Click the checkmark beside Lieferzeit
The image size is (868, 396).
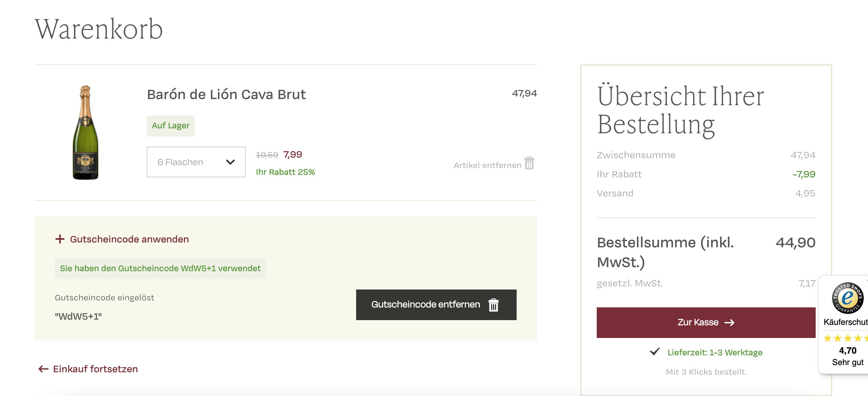pyautogui.click(x=655, y=352)
